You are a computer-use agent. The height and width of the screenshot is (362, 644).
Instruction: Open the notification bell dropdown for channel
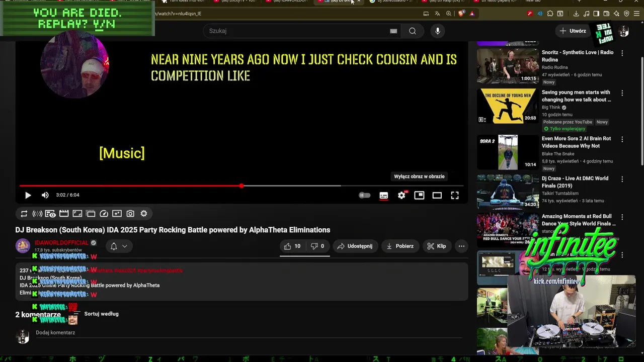tap(119, 246)
